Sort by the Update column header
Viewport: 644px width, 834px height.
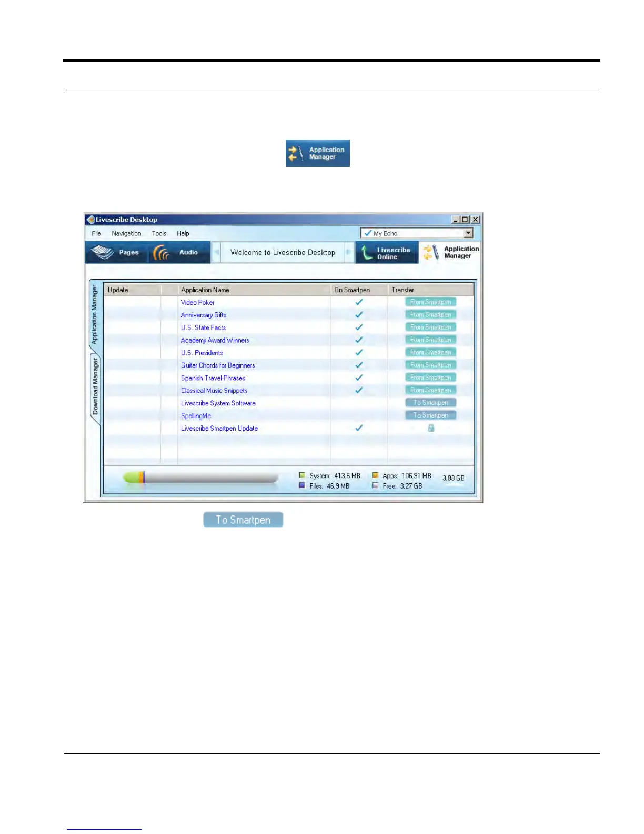tap(132, 290)
